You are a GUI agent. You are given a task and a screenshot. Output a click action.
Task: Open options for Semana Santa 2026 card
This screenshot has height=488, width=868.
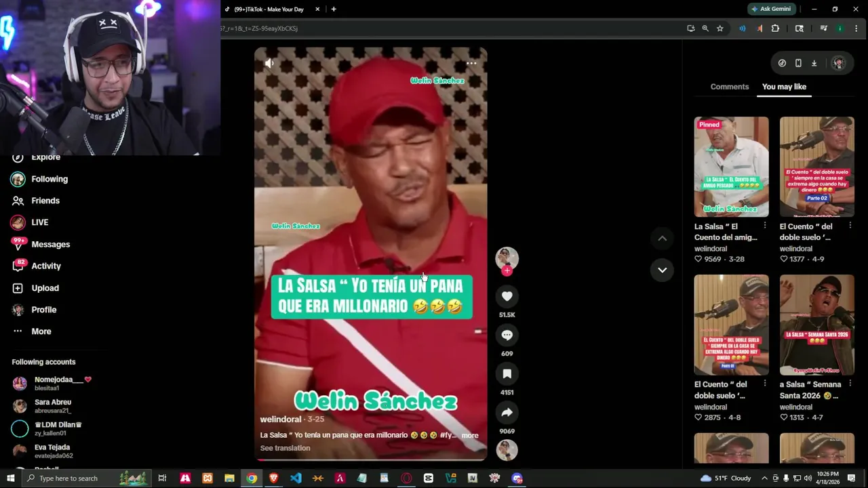click(x=850, y=384)
